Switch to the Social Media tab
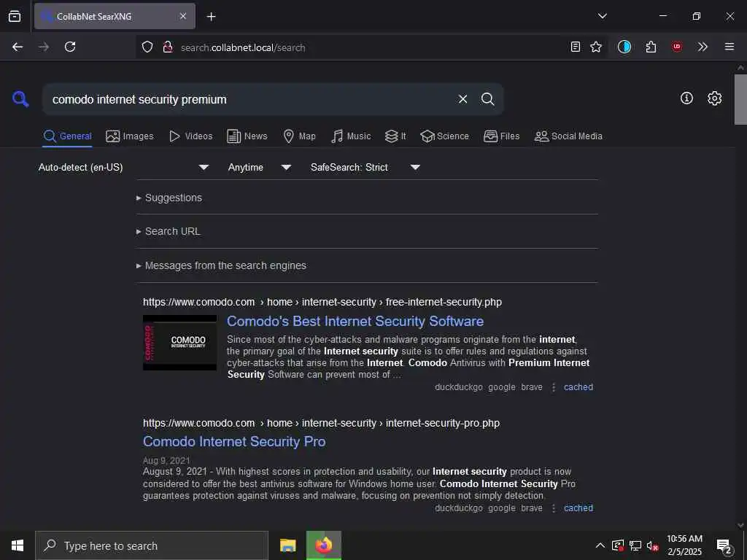747x560 pixels. click(x=568, y=136)
